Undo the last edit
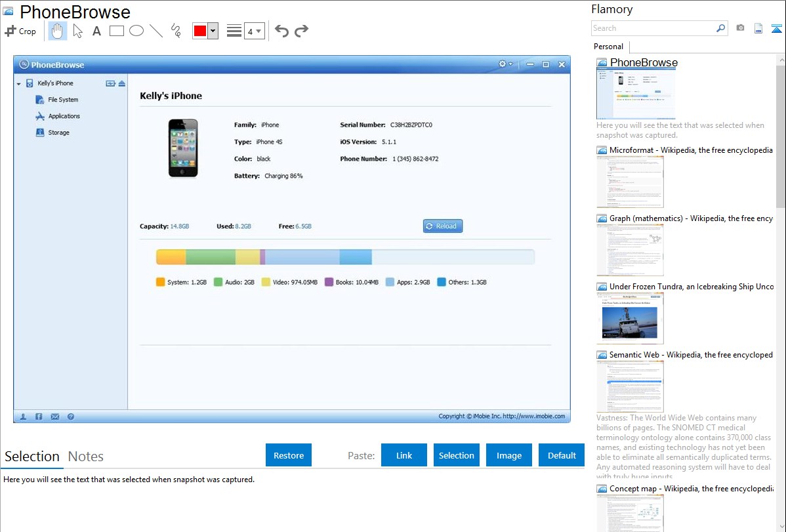The height and width of the screenshot is (532, 786). [281, 31]
